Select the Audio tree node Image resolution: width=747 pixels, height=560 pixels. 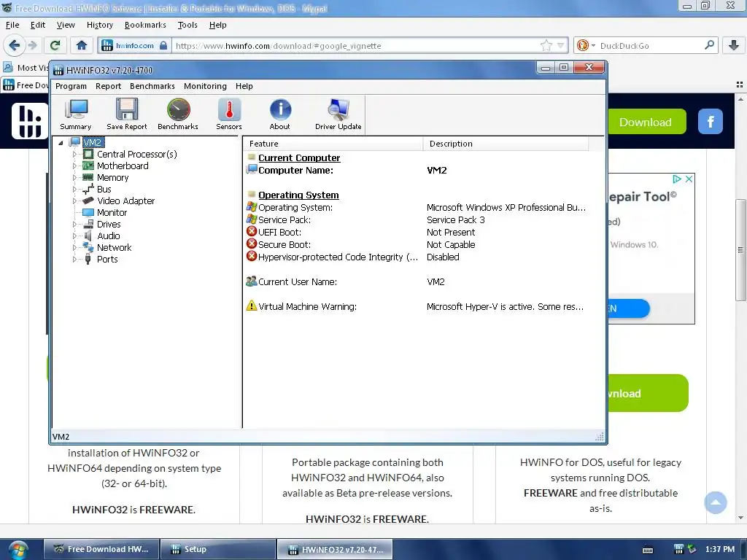click(108, 236)
